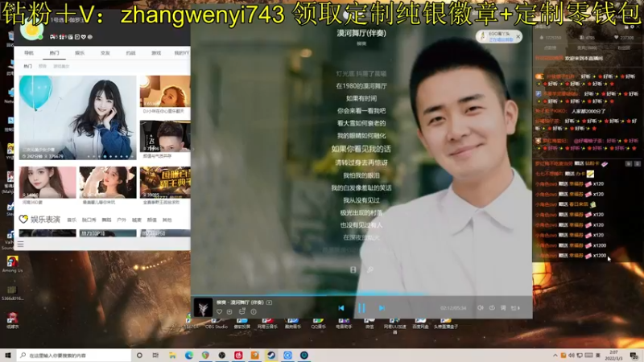Select 舞蹈 filter in 娱乐表演 section
This screenshot has width=644, height=362.
tap(106, 220)
